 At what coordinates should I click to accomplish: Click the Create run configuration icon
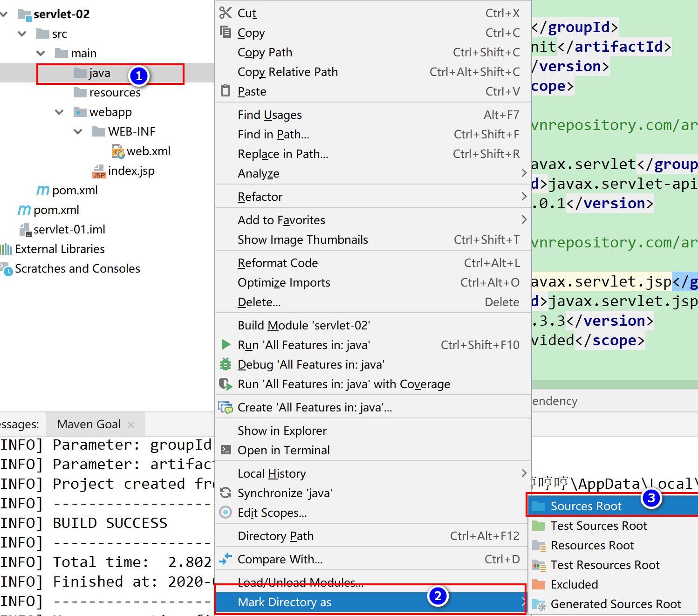pyautogui.click(x=226, y=407)
